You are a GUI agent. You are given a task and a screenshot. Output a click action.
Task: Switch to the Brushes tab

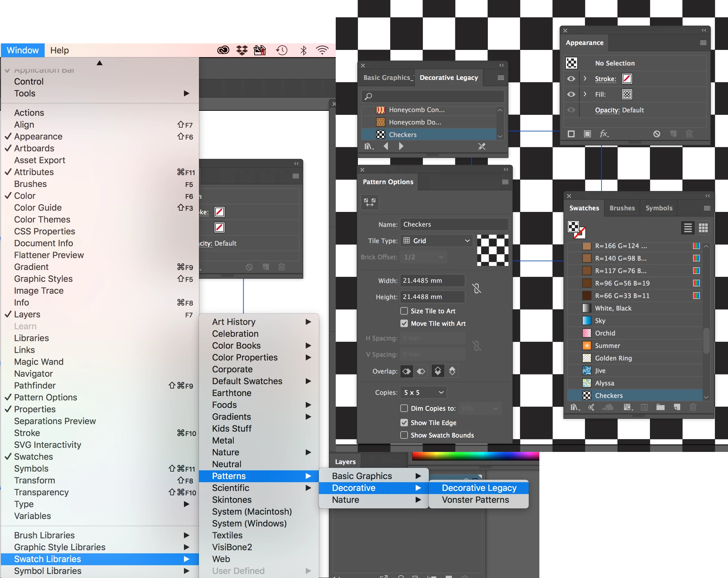[x=622, y=208]
